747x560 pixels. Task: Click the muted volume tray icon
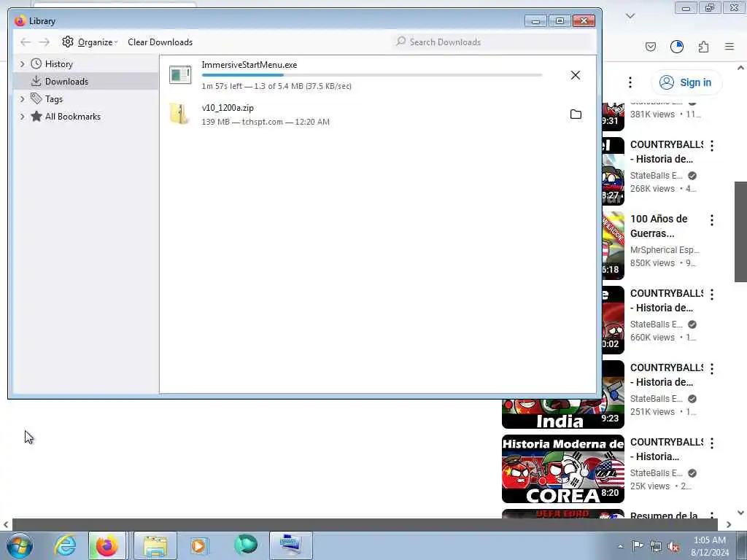673,547
